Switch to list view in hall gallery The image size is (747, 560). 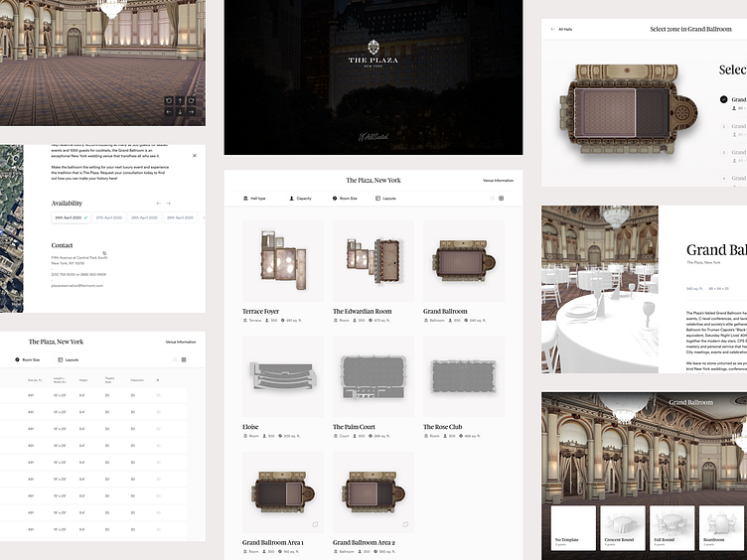coord(492,199)
